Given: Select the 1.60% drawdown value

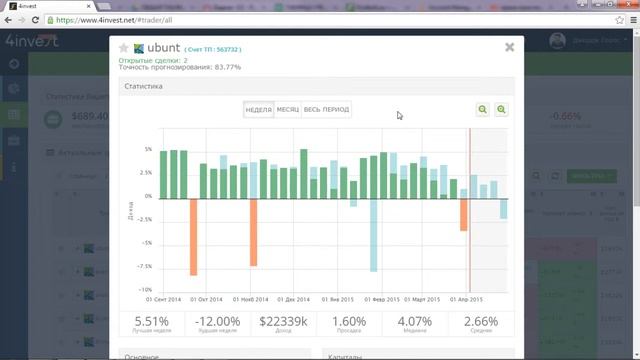Looking at the screenshot, I should [x=349, y=322].
